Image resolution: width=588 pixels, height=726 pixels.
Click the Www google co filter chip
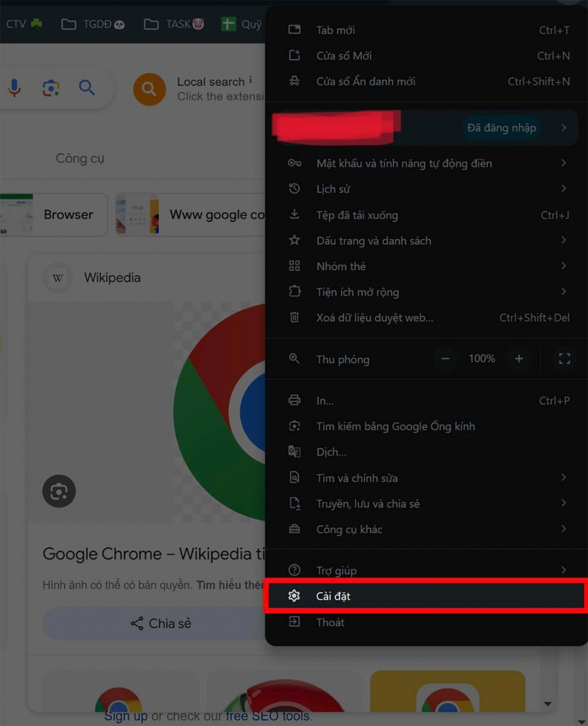(191, 215)
